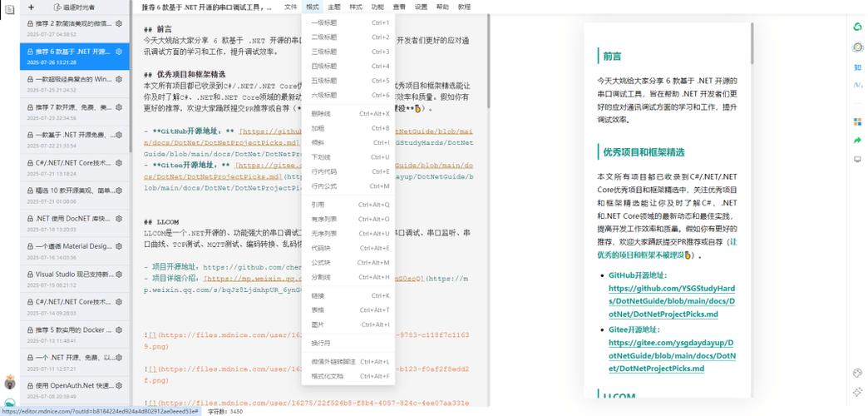Screen dimensions: 868x416
Task: Open the 功能 menu
Action: [x=377, y=7]
